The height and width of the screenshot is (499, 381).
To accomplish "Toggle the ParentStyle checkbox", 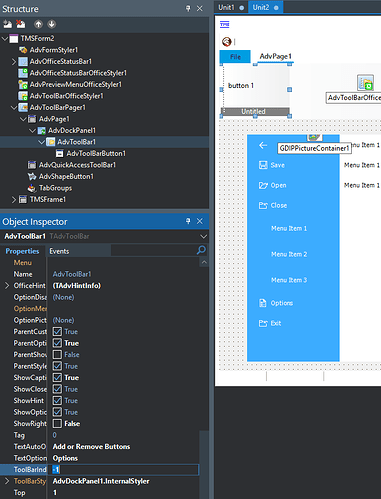I will (57, 366).
